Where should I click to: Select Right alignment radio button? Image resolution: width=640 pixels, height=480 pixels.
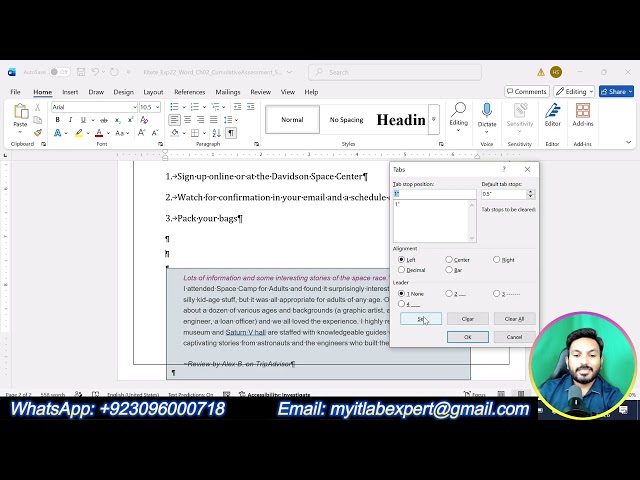[x=496, y=260]
